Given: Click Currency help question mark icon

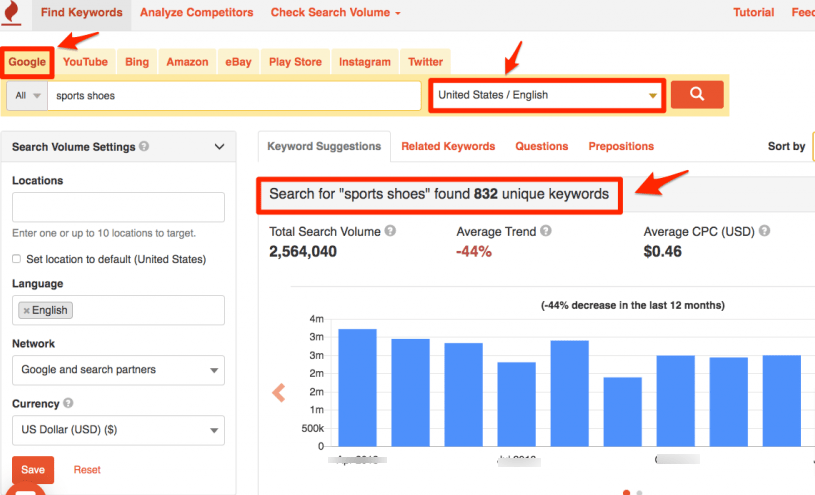Looking at the screenshot, I should tap(68, 403).
